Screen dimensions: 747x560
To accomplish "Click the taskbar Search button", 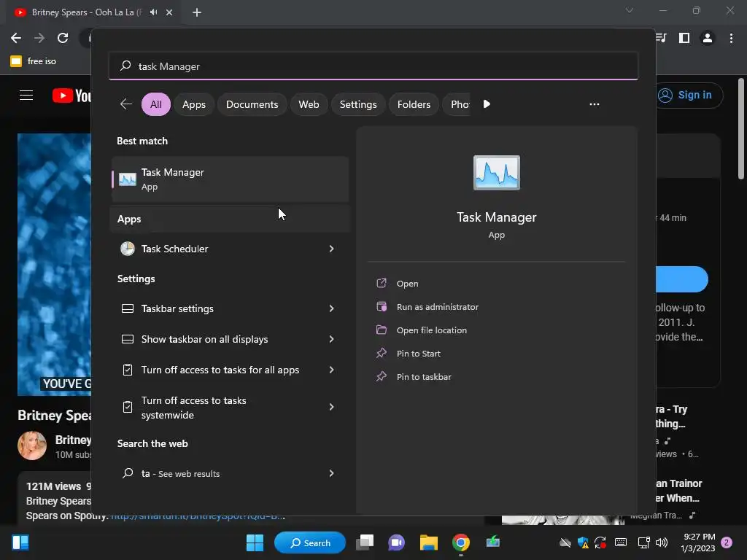I will click(310, 542).
